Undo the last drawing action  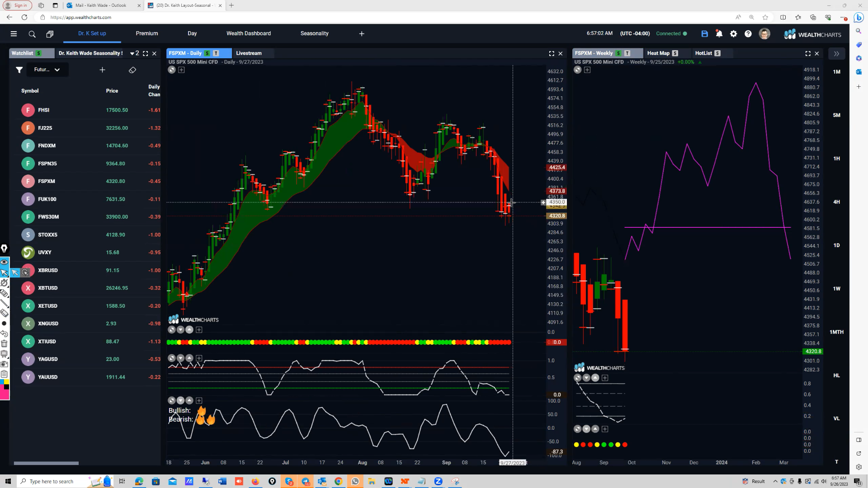tap(4, 333)
